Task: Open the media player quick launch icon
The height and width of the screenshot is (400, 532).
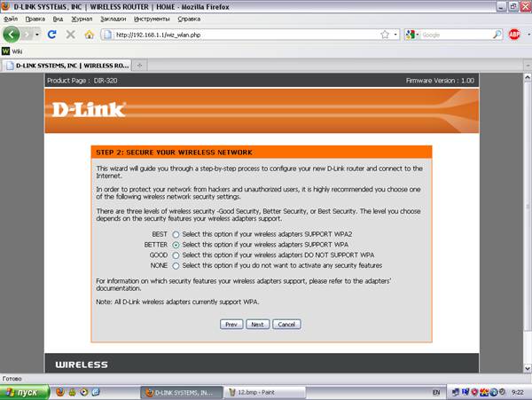Action: point(84,392)
